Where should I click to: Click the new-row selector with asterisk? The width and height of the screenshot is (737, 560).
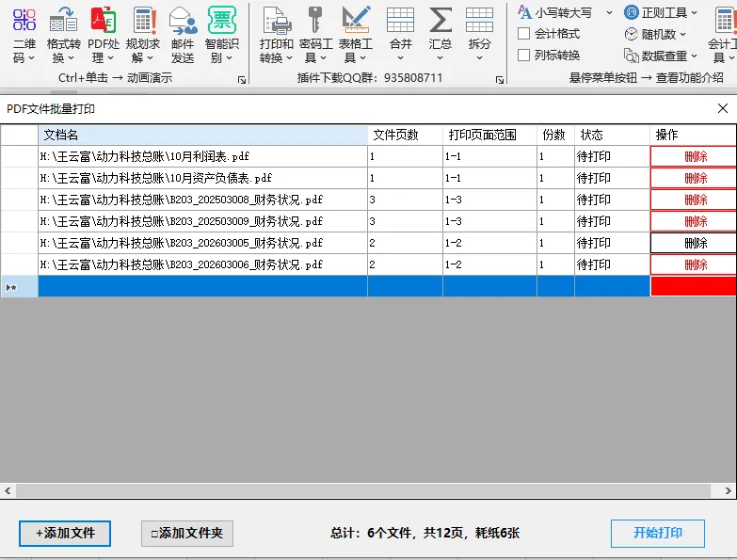(19, 286)
